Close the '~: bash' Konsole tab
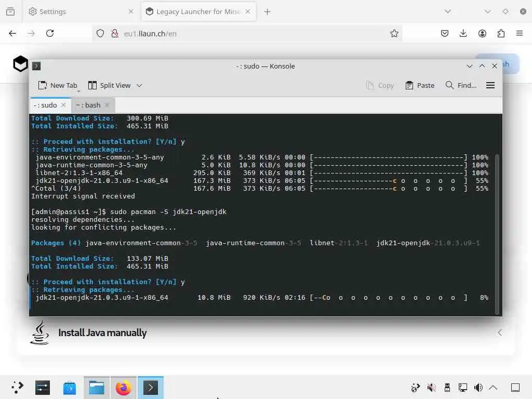 107,105
